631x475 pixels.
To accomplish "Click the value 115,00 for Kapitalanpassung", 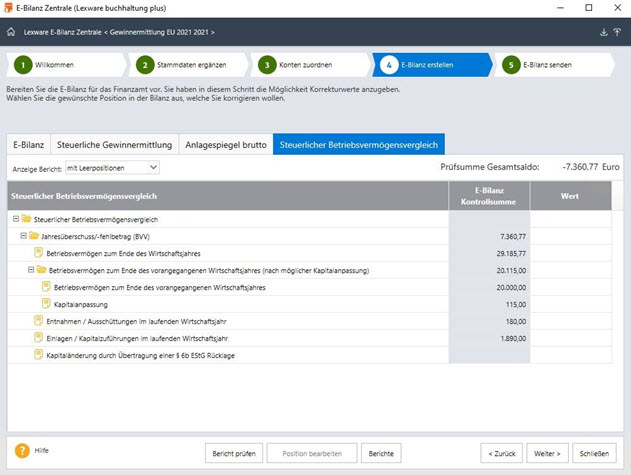I will (516, 305).
